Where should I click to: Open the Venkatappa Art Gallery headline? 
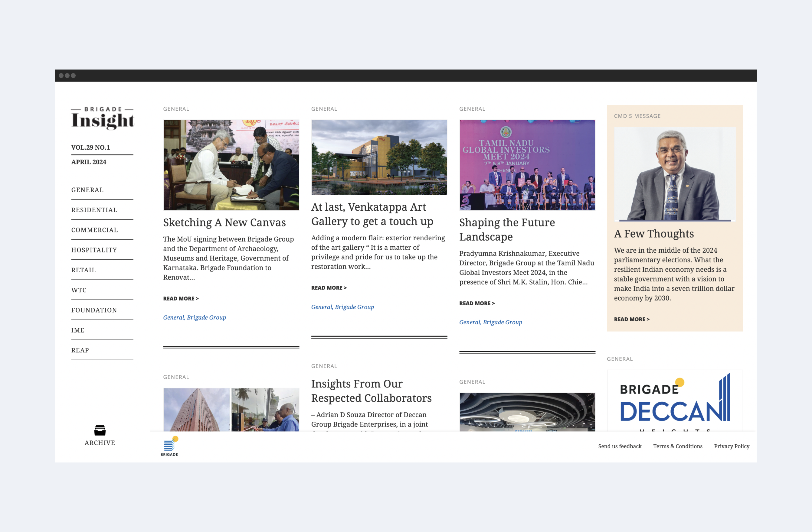pyautogui.click(x=372, y=214)
